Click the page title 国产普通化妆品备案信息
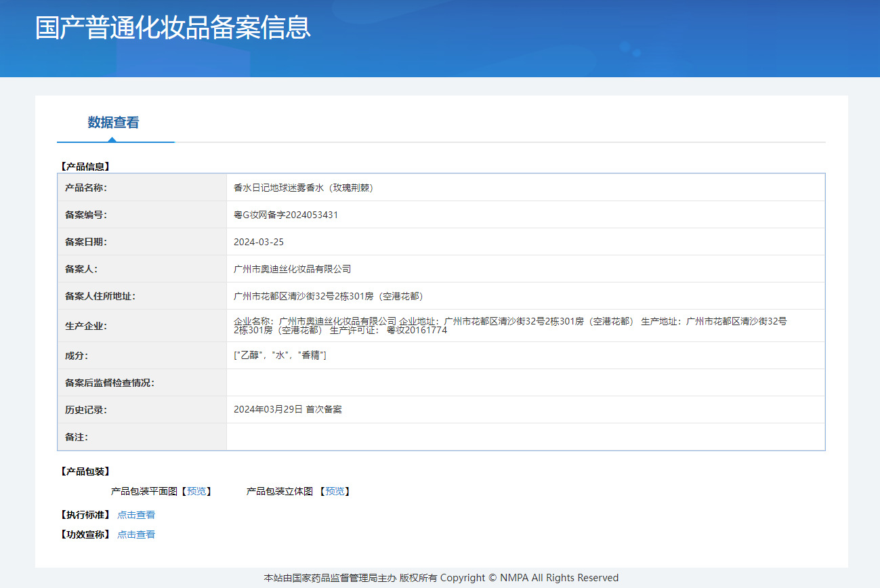 pyautogui.click(x=173, y=28)
